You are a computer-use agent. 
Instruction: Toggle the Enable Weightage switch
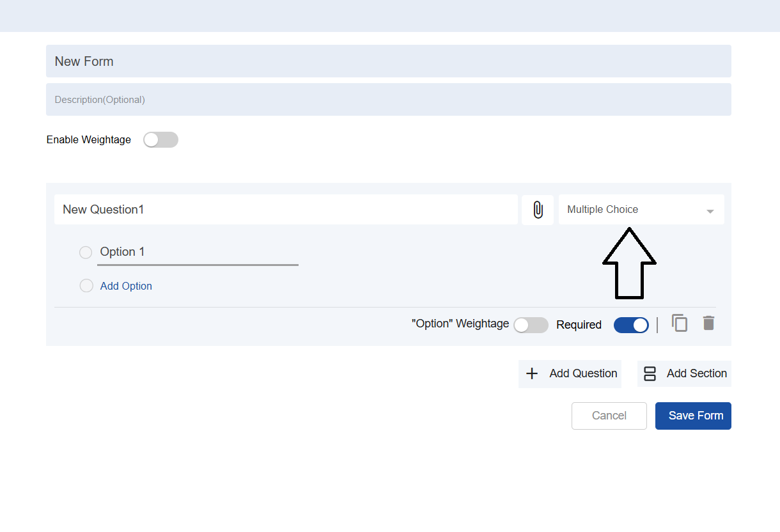[160, 140]
